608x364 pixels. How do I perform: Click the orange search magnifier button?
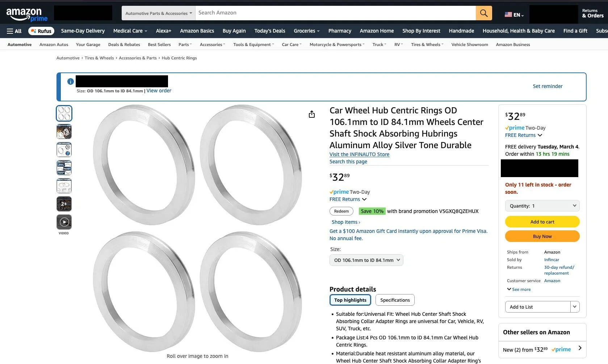[484, 13]
